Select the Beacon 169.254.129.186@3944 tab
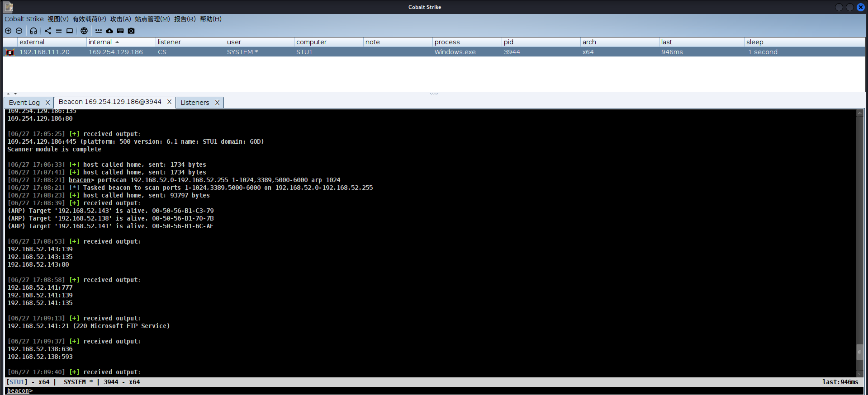Viewport: 868px width, 395px height. (110, 102)
